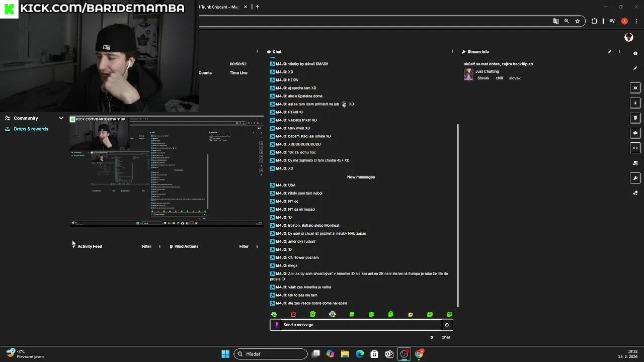Open Activity Feed three-dot menu
The width and height of the screenshot is (644, 362).
click(x=159, y=246)
